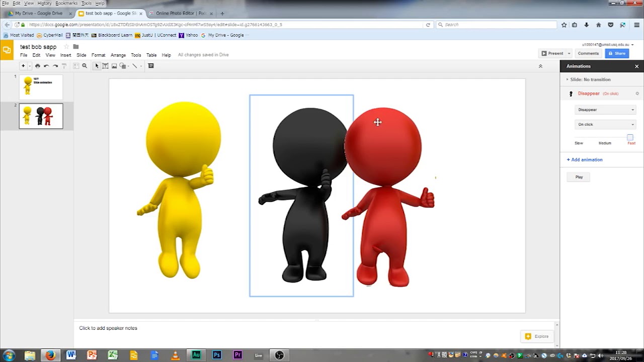Screen dimensions: 644x362
Task: Open the Explore button
Action: (x=537, y=336)
